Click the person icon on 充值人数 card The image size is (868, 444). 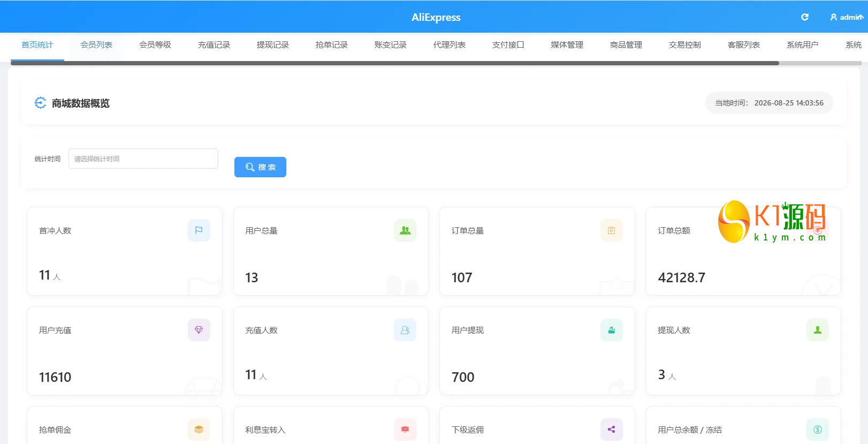coord(405,330)
